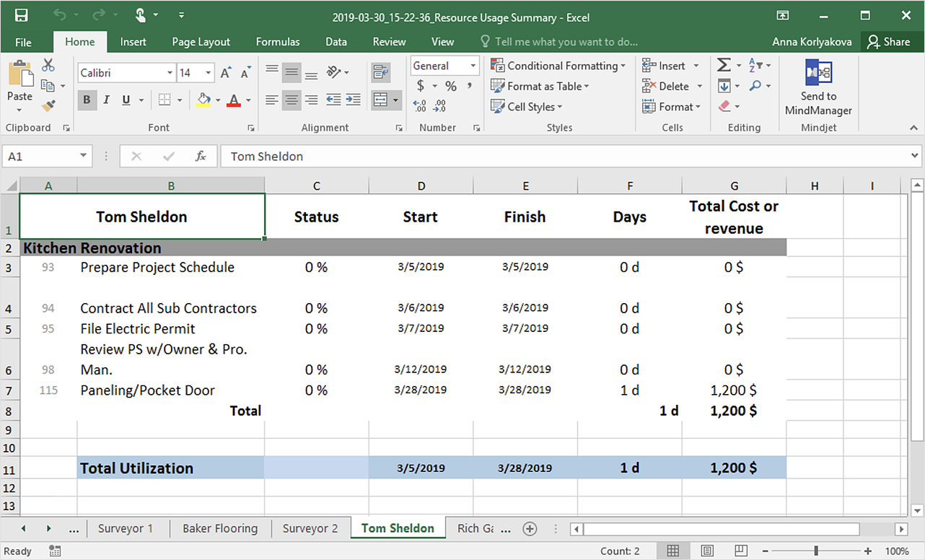Open Conditional Formatting menu
This screenshot has width=925, height=560.
point(558,66)
